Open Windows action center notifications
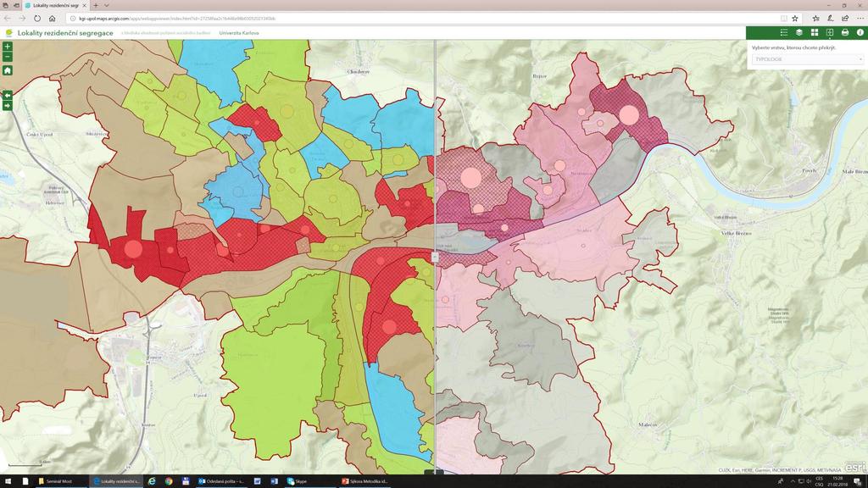The width and height of the screenshot is (868, 488). [857, 481]
